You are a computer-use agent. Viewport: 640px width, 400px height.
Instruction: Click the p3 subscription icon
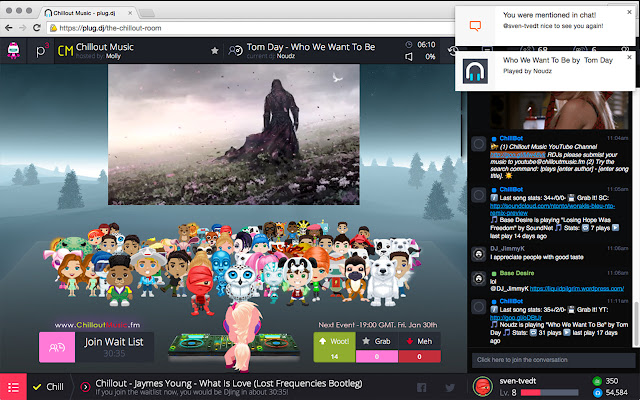pyautogui.click(x=42, y=51)
